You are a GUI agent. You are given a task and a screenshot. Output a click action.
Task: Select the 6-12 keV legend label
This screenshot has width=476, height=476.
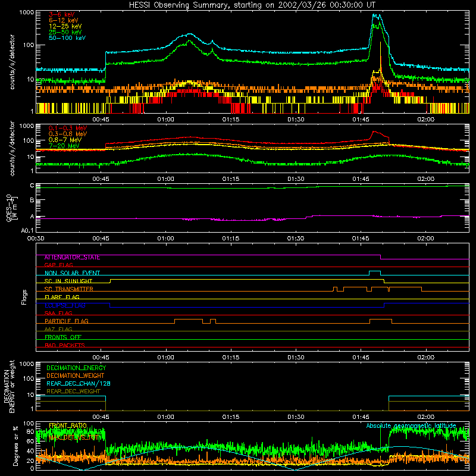tap(64, 20)
